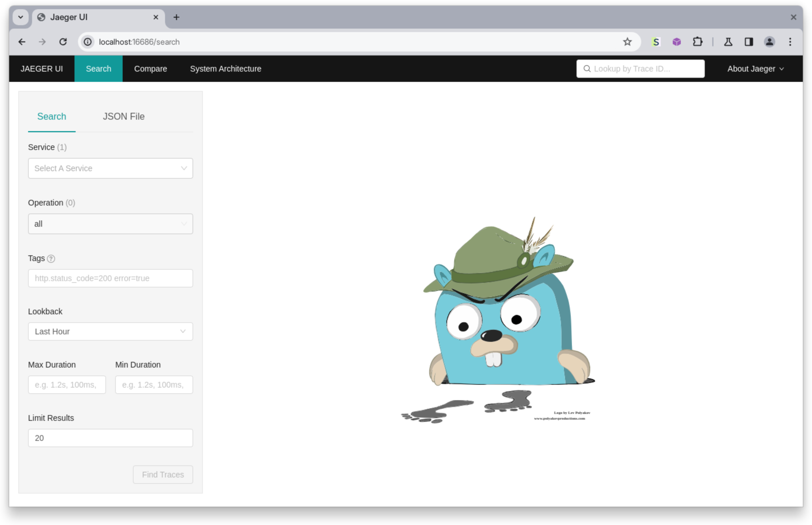The width and height of the screenshot is (812, 525).
Task: Close the Jaeger UI tab
Action: pos(156,17)
